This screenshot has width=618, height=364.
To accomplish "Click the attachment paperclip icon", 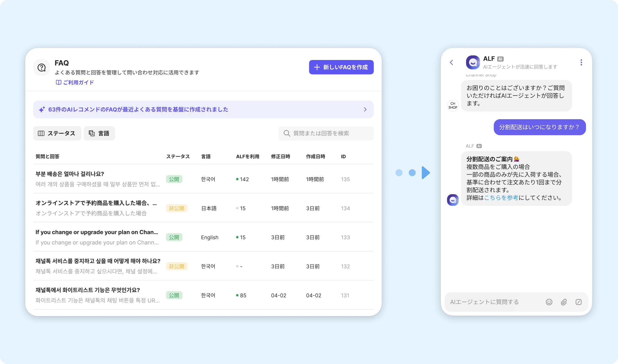I will [564, 302].
